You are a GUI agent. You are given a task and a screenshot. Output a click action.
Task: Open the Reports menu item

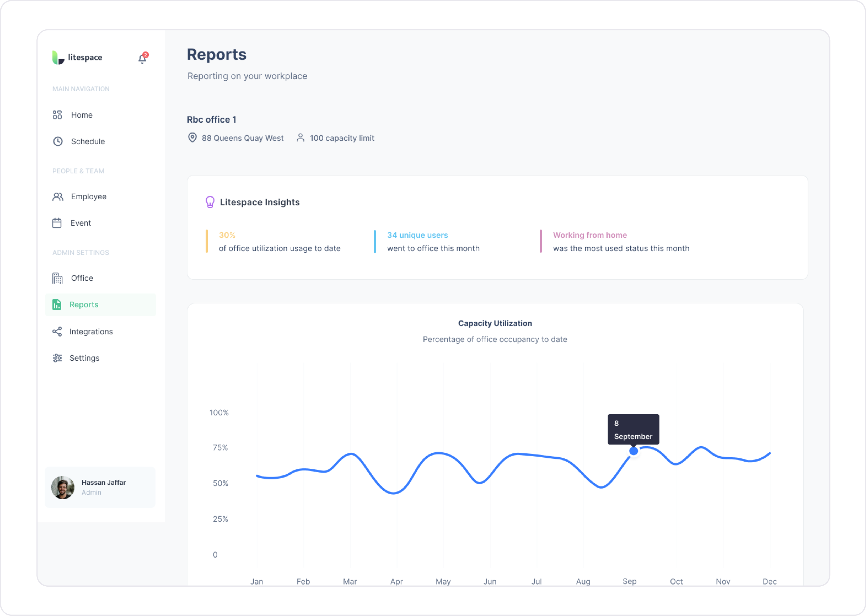tap(84, 305)
